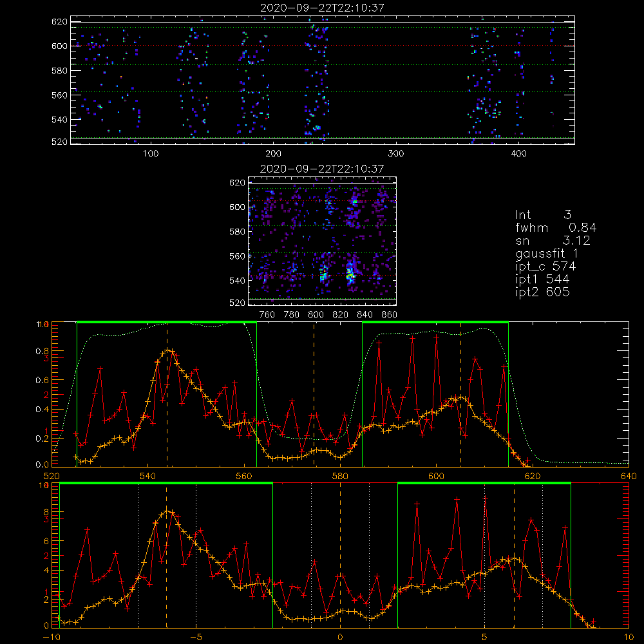
Task: Click the x-axis label -10 on the bottom plot
Action: pyautogui.click(x=52, y=638)
